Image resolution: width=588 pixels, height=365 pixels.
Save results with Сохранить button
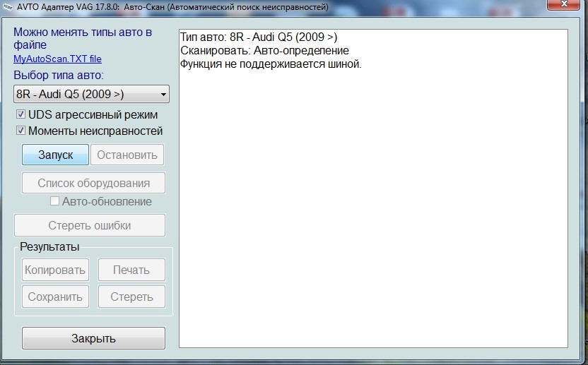coord(55,297)
